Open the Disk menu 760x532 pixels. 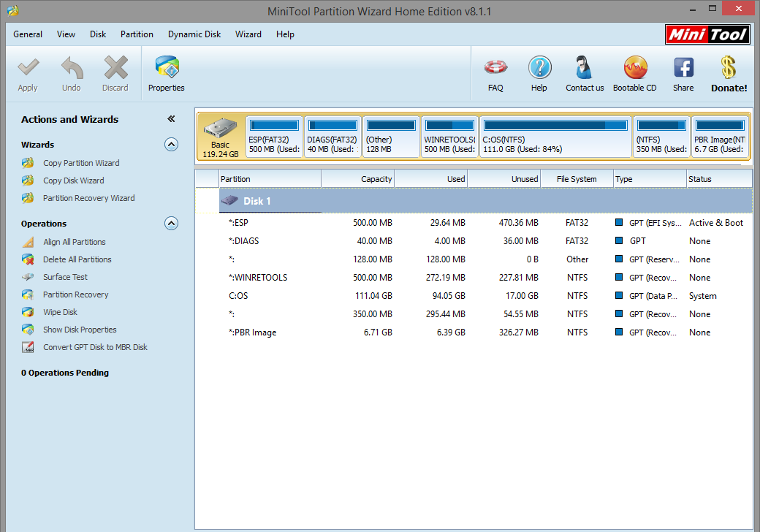98,34
